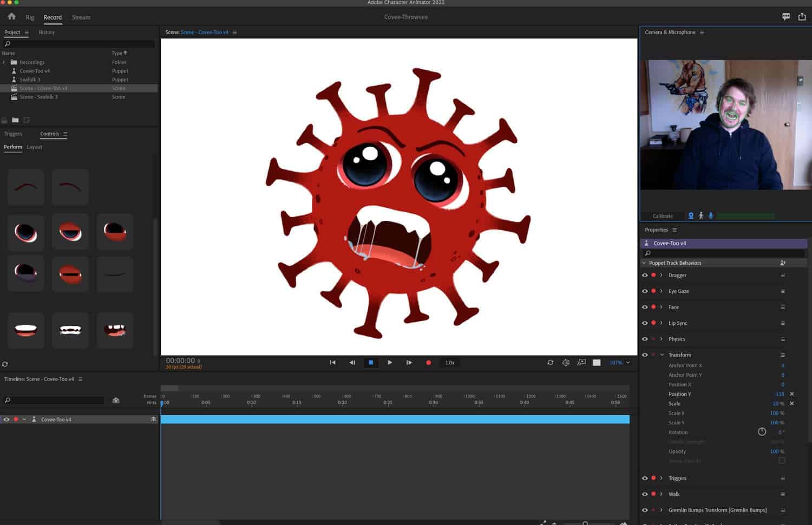The height and width of the screenshot is (525, 812).
Task: Open the Triggers panel tab
Action: pos(12,134)
